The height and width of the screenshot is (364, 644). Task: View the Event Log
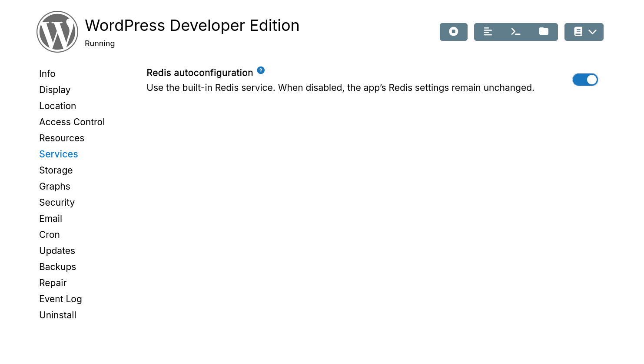coord(60,299)
